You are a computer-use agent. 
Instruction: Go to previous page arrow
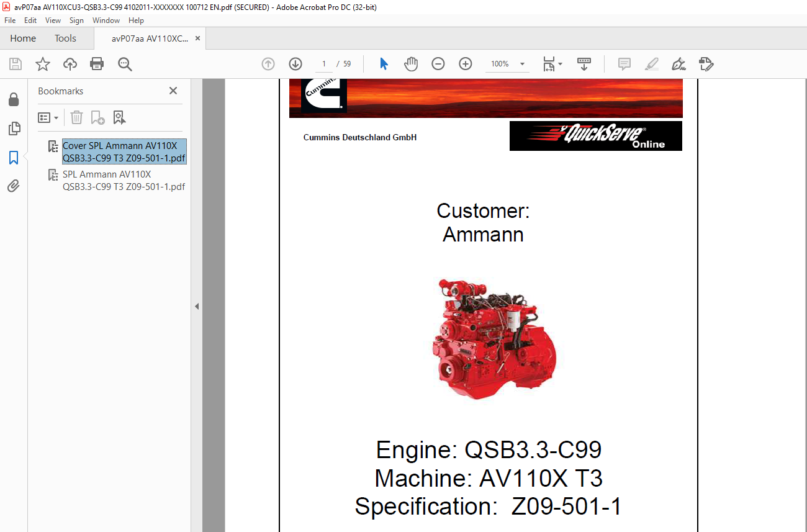pyautogui.click(x=268, y=64)
